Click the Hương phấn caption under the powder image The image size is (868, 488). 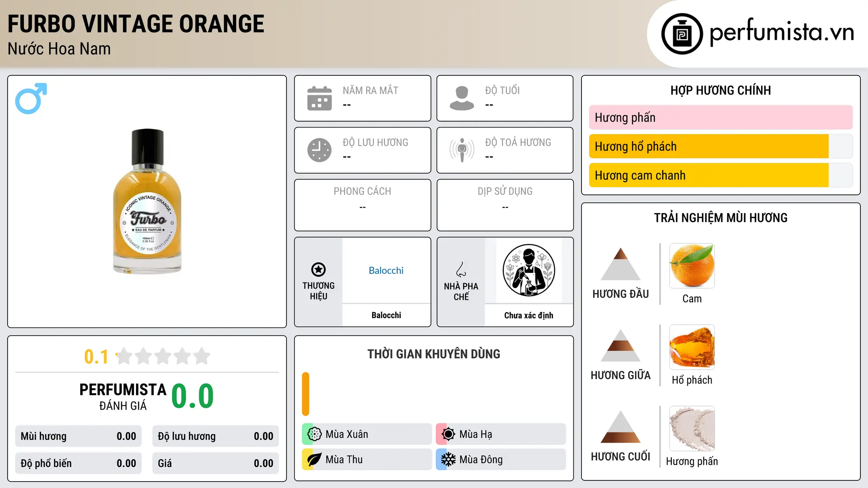pyautogui.click(x=692, y=461)
